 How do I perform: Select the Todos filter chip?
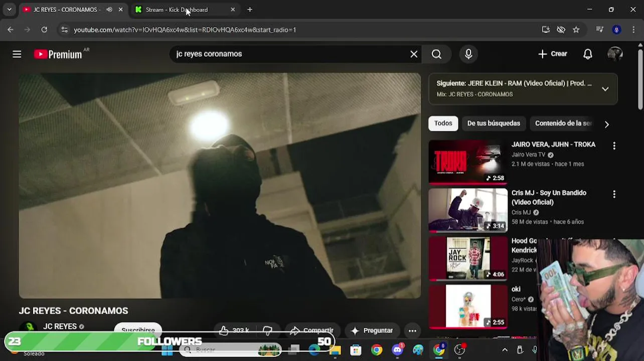(443, 123)
